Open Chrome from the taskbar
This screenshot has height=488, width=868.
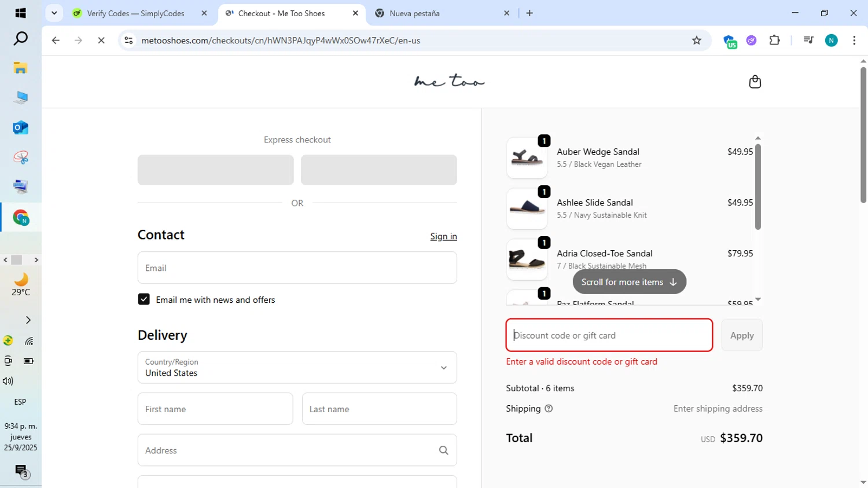coord(21,218)
